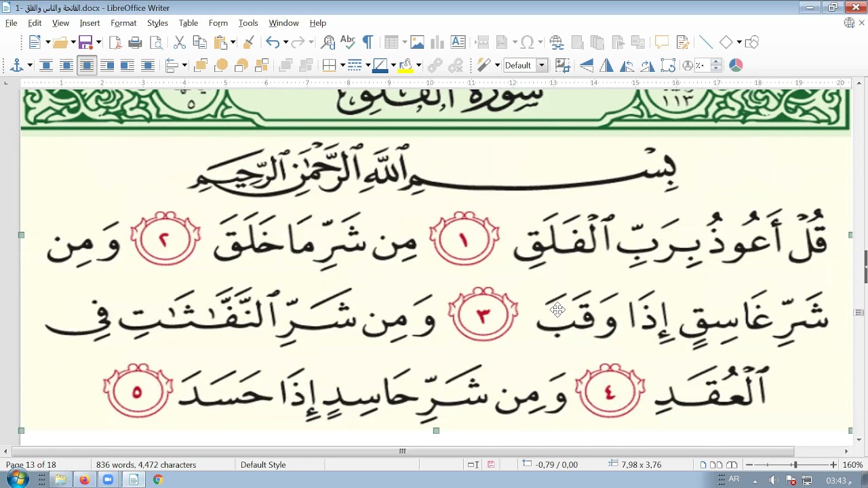Export directly as PDF
868x488 pixels.
[115, 43]
